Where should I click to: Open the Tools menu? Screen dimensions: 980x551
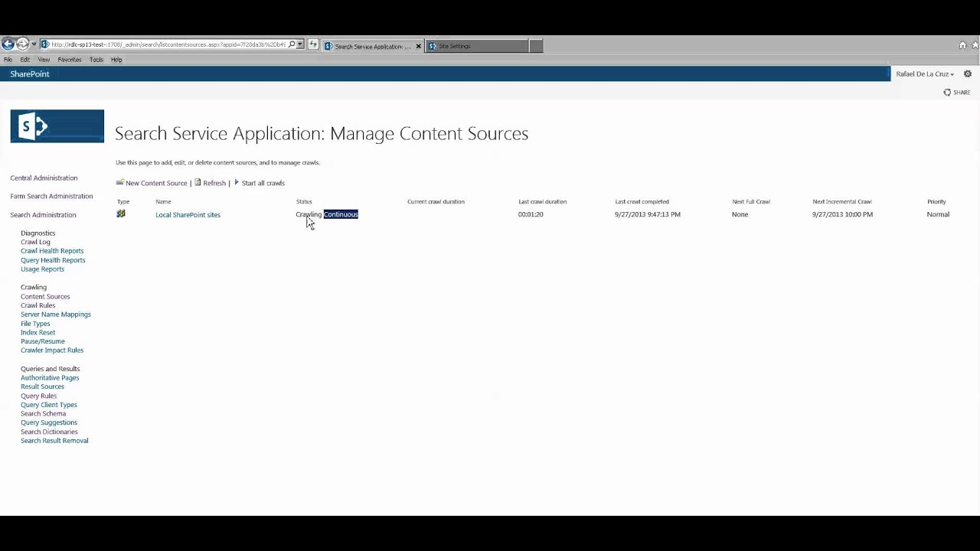point(96,60)
